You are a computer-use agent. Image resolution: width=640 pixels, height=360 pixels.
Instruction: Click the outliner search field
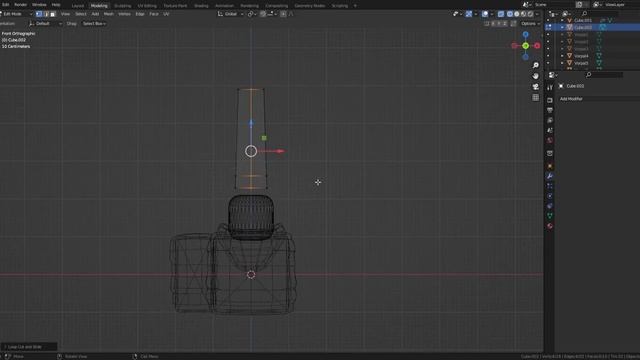pos(599,14)
